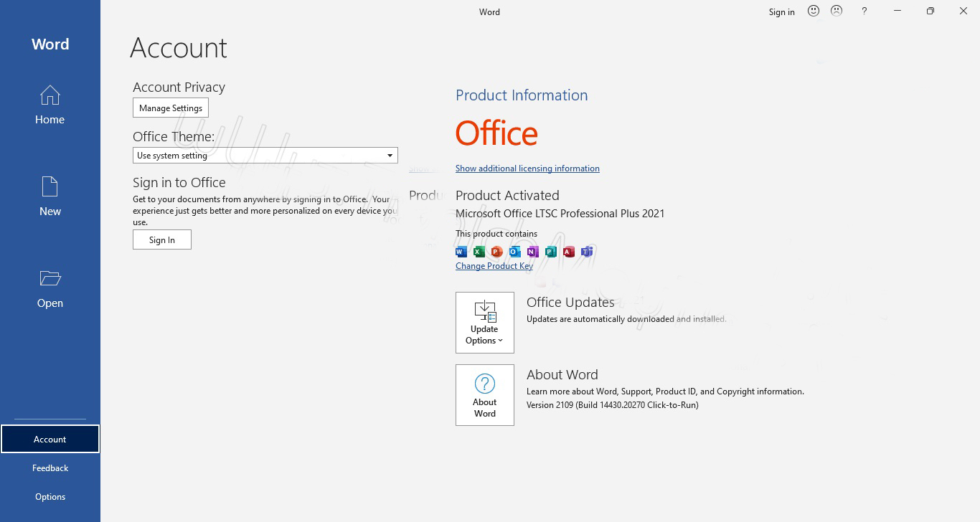Minimize the Word window
The height and width of the screenshot is (522, 980).
897,11
